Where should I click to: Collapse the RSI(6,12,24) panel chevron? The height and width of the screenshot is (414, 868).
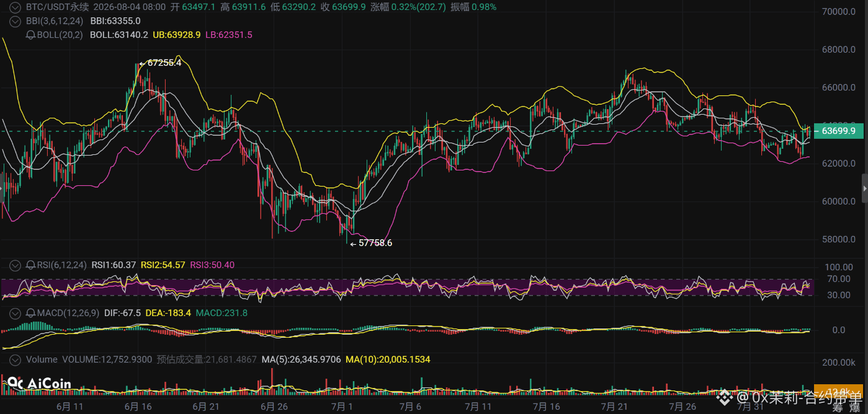point(16,265)
